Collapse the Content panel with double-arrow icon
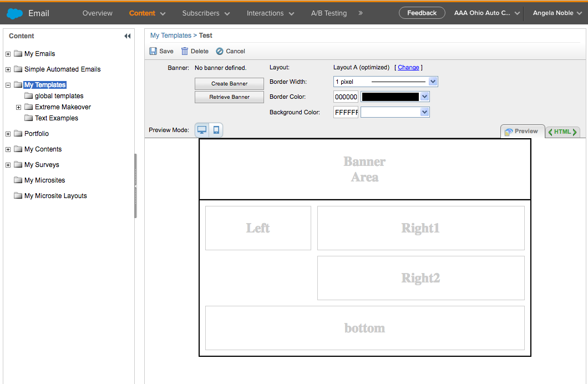 click(128, 36)
